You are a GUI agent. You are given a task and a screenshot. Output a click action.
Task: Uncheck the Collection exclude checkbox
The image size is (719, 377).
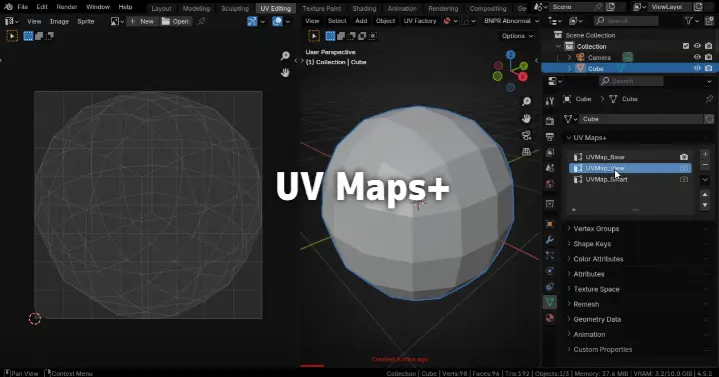pyautogui.click(x=686, y=46)
